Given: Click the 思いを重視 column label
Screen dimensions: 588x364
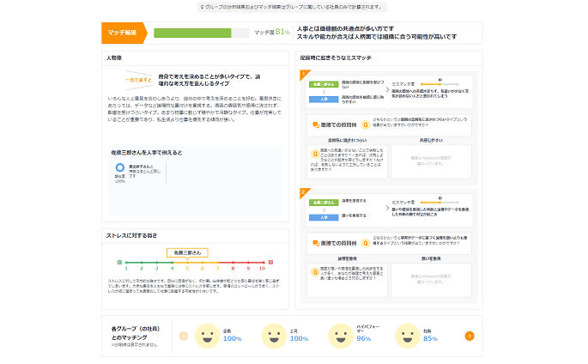Looking at the screenshot, I should pos(431,258).
